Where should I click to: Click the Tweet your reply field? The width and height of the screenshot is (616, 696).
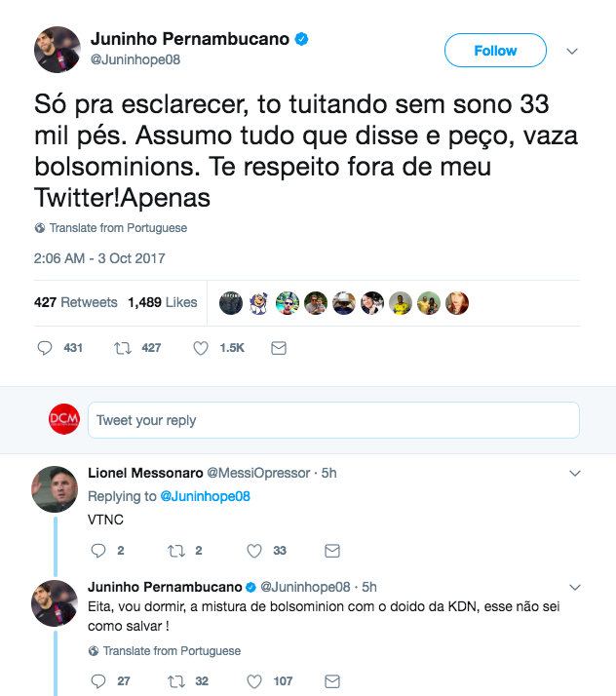[333, 420]
